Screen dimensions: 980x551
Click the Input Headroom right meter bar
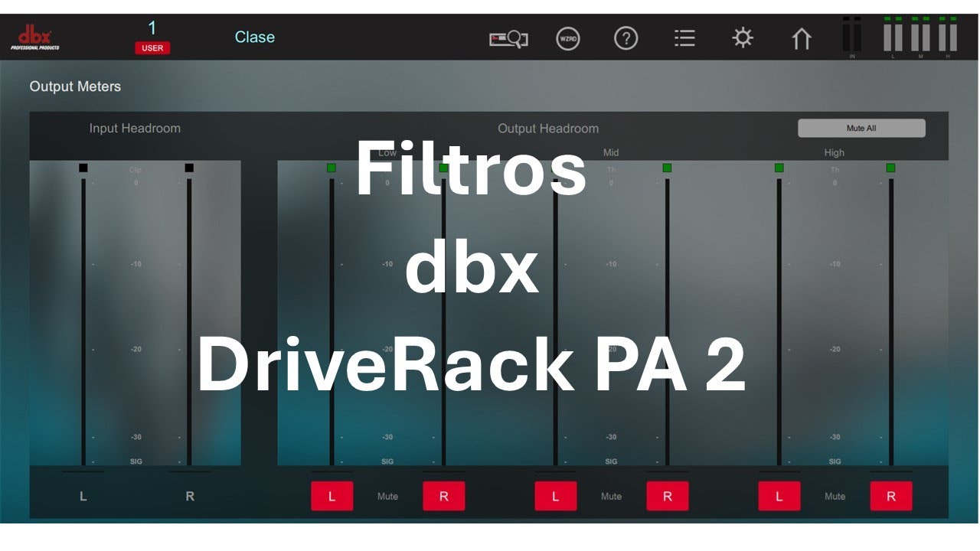click(x=189, y=321)
